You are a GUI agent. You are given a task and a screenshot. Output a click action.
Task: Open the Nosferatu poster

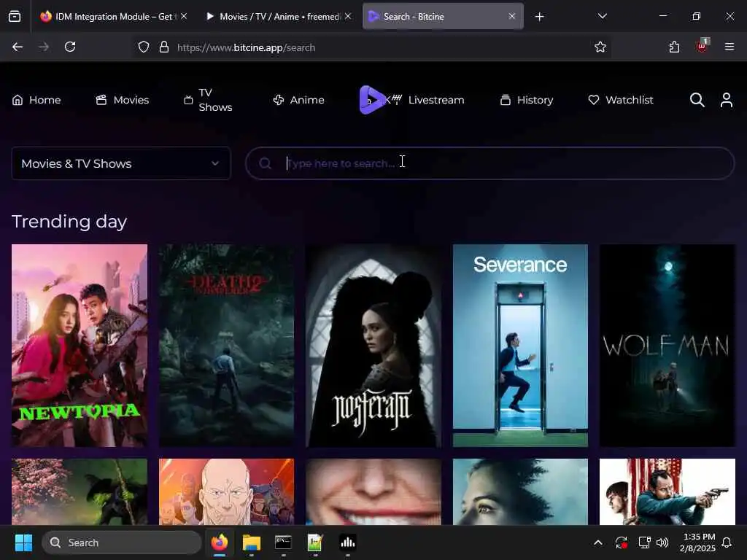(x=373, y=346)
